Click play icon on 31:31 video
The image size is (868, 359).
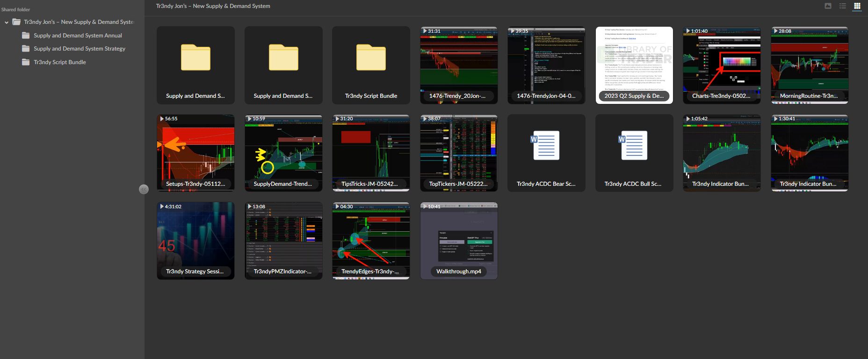(425, 31)
